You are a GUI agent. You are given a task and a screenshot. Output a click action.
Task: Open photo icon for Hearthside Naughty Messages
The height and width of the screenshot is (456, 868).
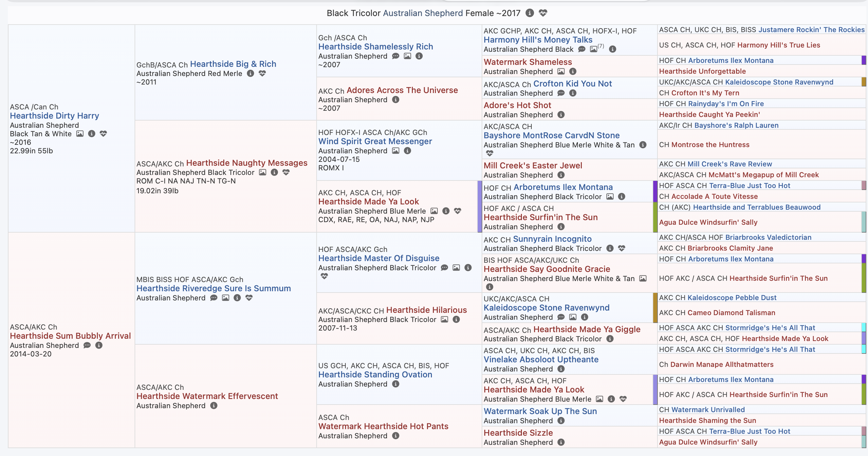pyautogui.click(x=263, y=172)
